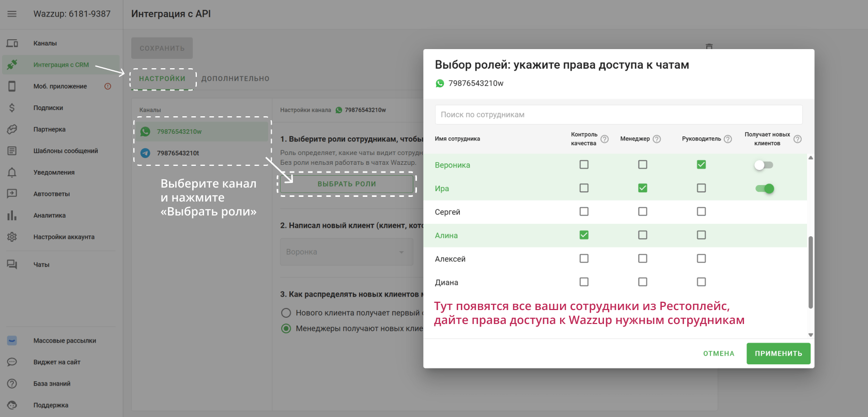The width and height of the screenshot is (868, 417).
Task: Open Чаты in sidebar menu
Action: point(41,265)
